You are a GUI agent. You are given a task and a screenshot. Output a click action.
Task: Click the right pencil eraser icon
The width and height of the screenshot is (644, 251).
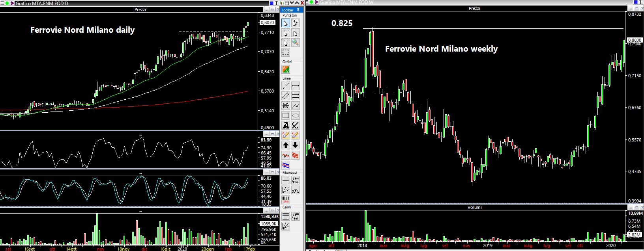click(295, 135)
